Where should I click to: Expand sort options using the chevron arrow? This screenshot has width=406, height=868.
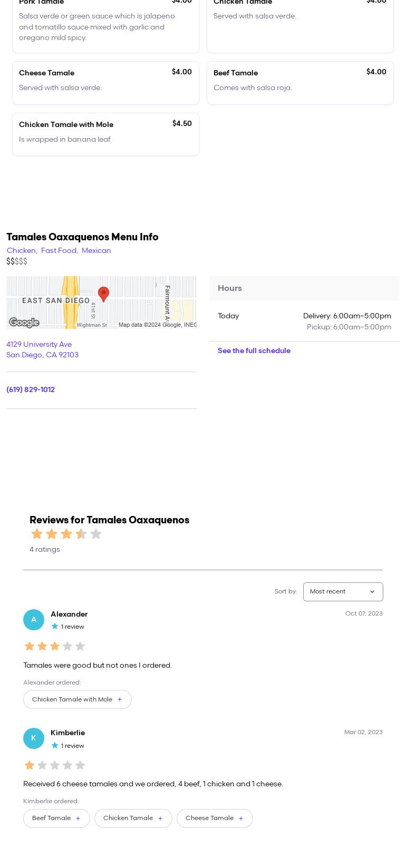pyautogui.click(x=372, y=592)
